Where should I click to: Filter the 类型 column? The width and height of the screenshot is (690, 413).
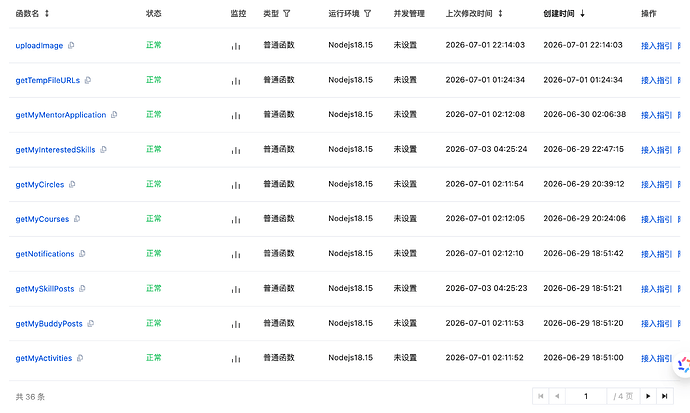(286, 14)
